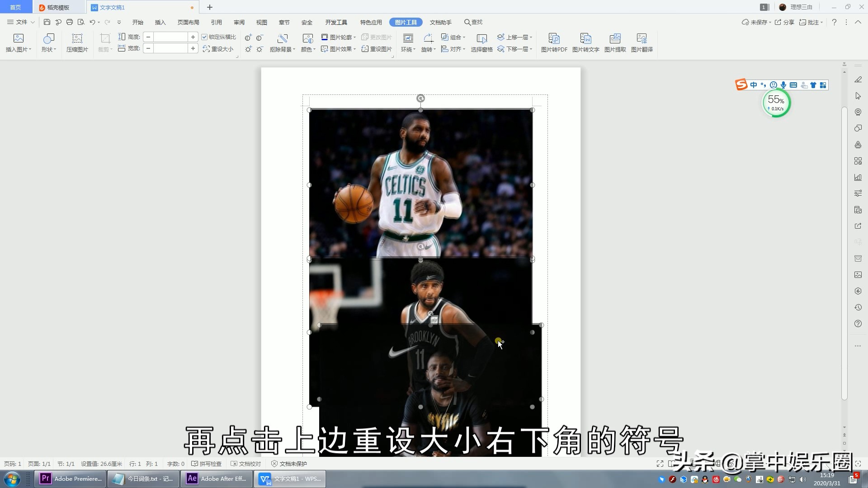
Task: Click Picture Extract (图片提取)
Action: (x=615, y=43)
